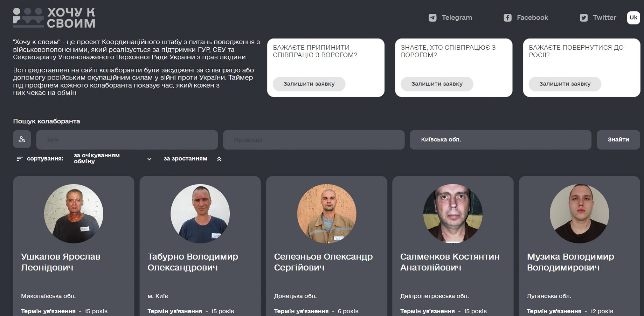Open the photo of Табурно Володимир Олександрович
The width and height of the screenshot is (644, 316).
[200, 213]
